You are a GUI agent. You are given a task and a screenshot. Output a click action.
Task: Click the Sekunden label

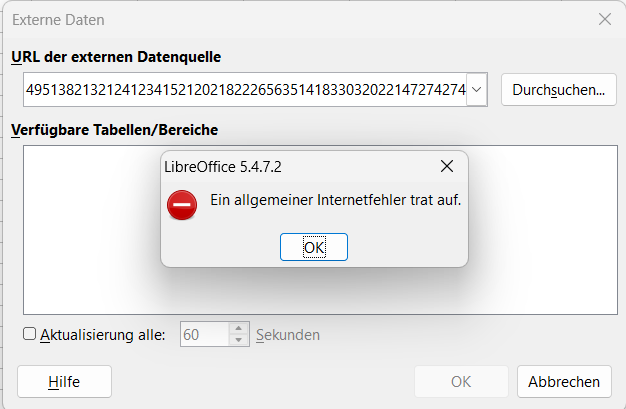click(288, 335)
